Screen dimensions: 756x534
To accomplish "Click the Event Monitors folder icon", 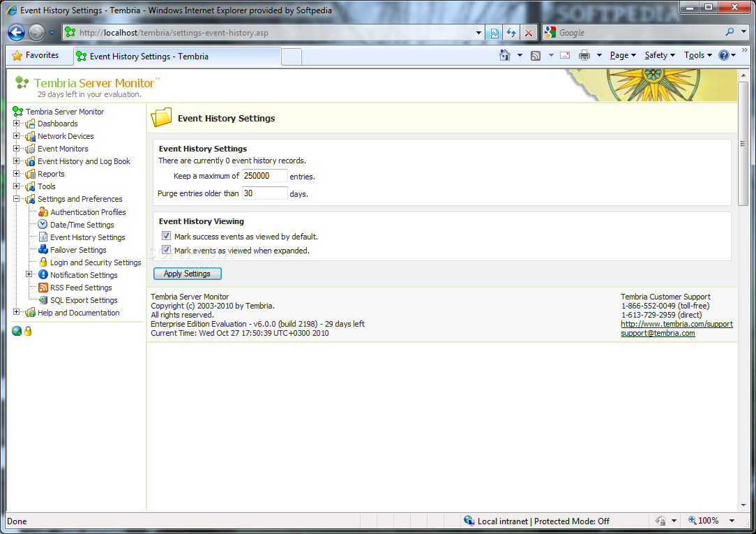I will point(31,149).
